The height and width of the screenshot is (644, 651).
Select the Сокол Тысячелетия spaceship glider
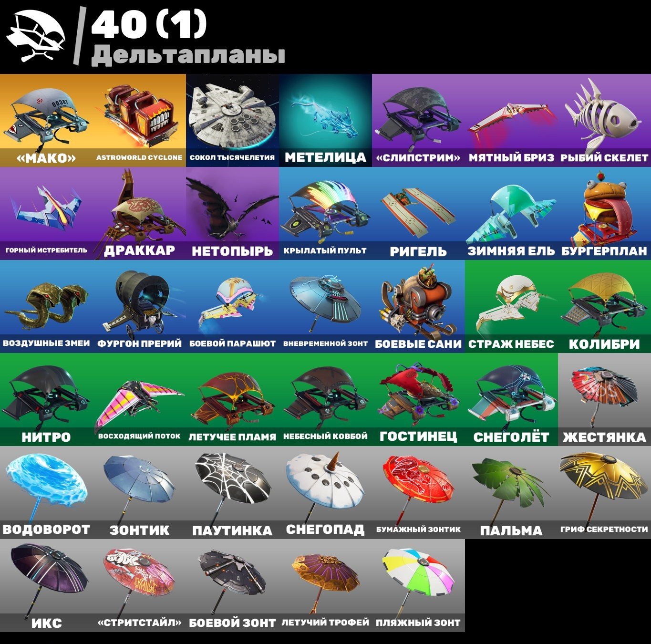click(232, 120)
